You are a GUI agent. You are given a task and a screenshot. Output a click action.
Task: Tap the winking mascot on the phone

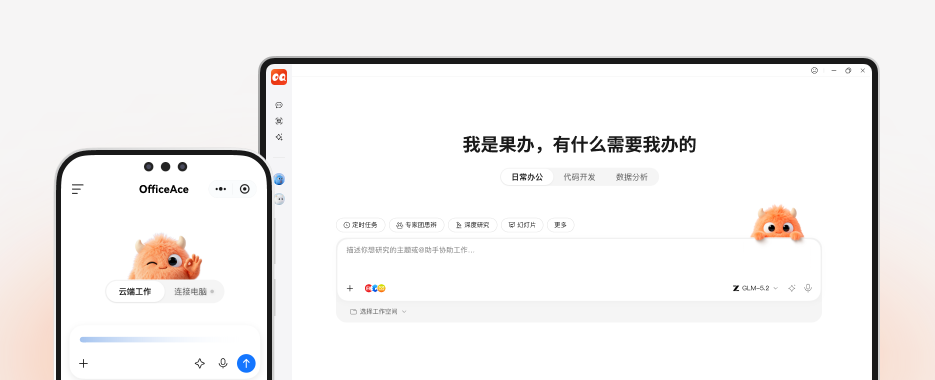click(165, 256)
